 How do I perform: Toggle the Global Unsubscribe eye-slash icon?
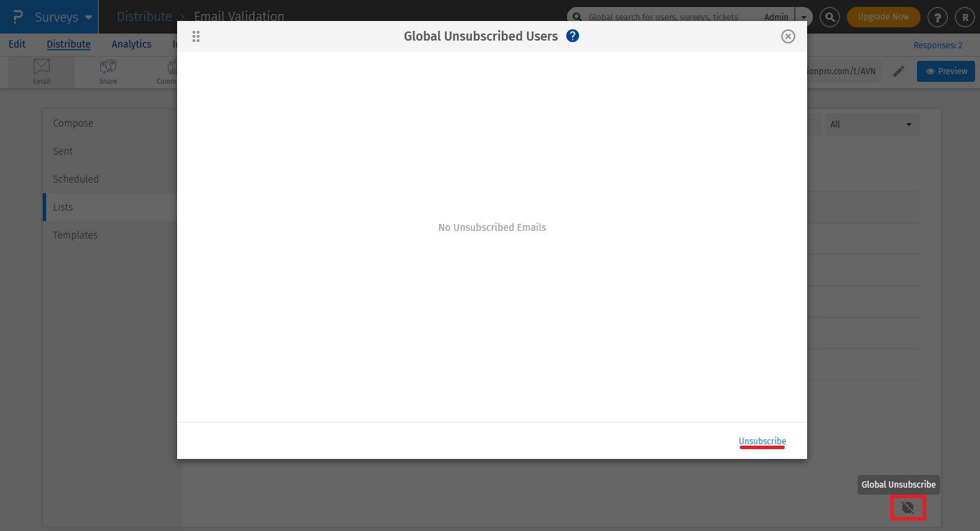(x=908, y=508)
